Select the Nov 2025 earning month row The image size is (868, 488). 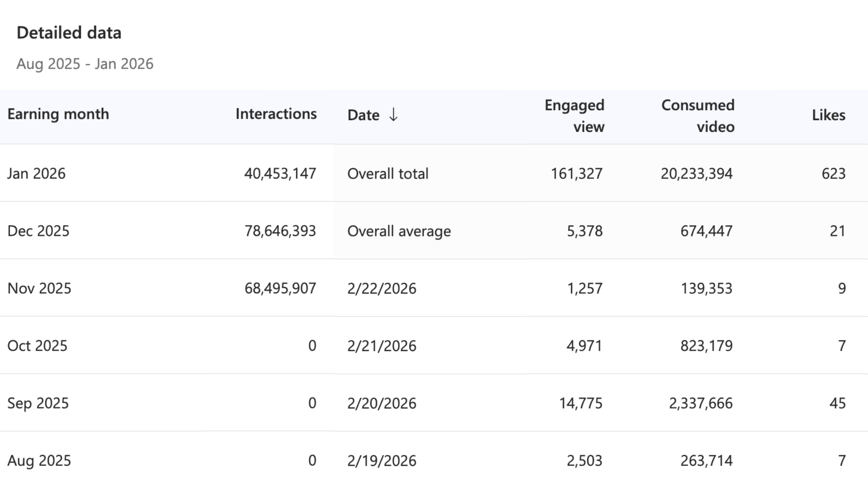point(39,288)
